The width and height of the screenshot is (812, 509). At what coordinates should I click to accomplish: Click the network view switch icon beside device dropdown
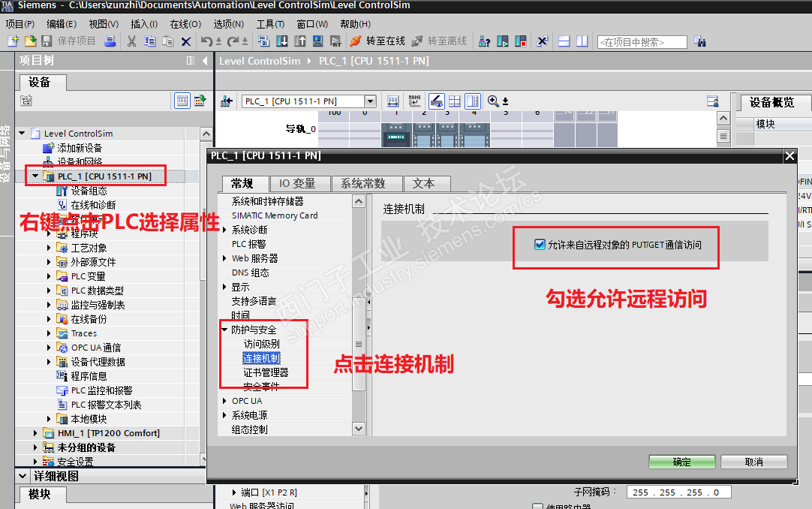click(x=227, y=101)
